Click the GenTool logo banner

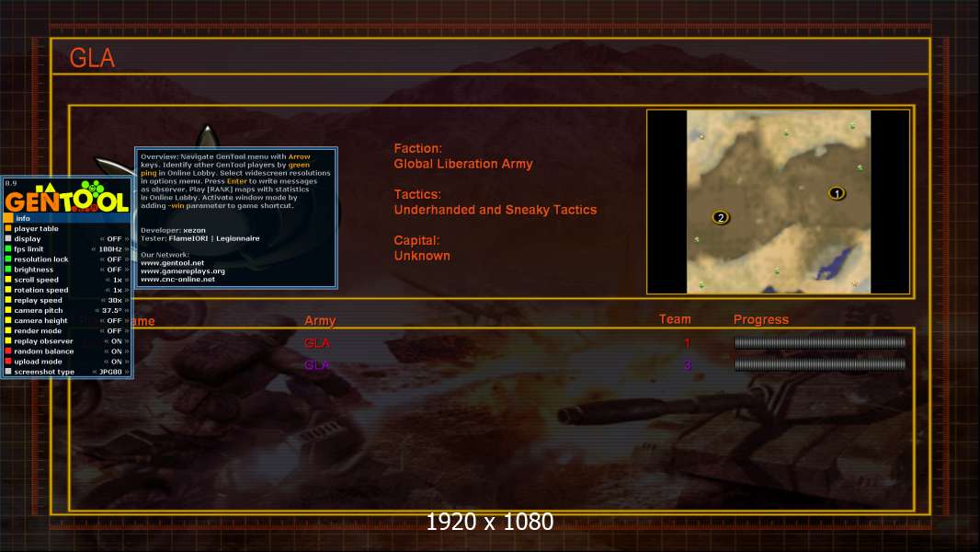pyautogui.click(x=67, y=196)
